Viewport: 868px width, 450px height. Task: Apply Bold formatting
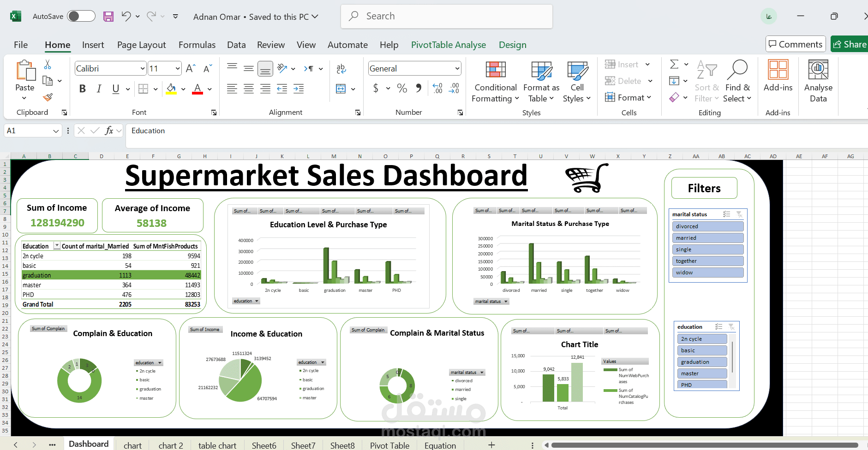[x=82, y=89]
